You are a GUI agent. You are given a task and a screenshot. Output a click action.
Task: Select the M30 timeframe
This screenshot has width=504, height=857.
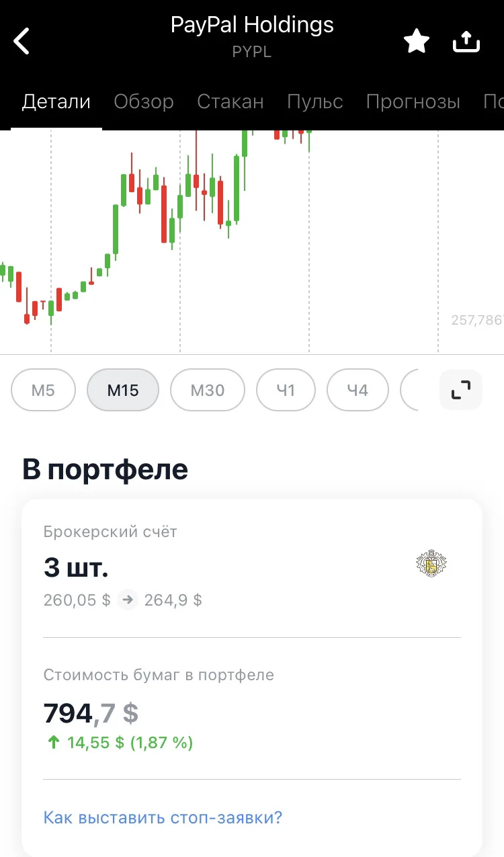tap(208, 390)
